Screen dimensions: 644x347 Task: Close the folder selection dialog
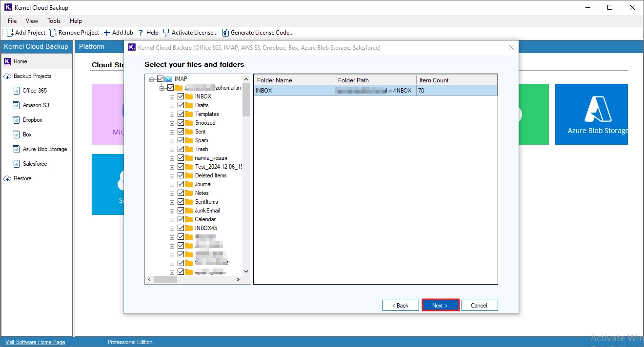[x=511, y=47]
